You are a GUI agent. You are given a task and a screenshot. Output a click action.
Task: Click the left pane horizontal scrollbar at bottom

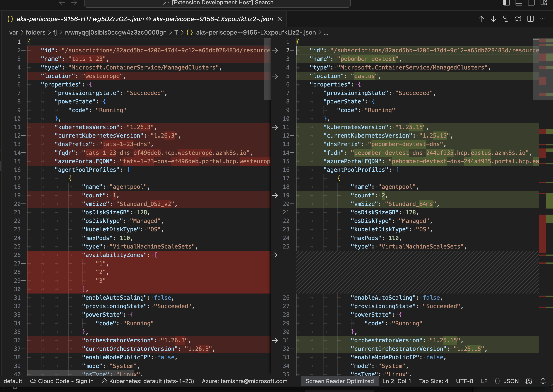(x=80, y=373)
